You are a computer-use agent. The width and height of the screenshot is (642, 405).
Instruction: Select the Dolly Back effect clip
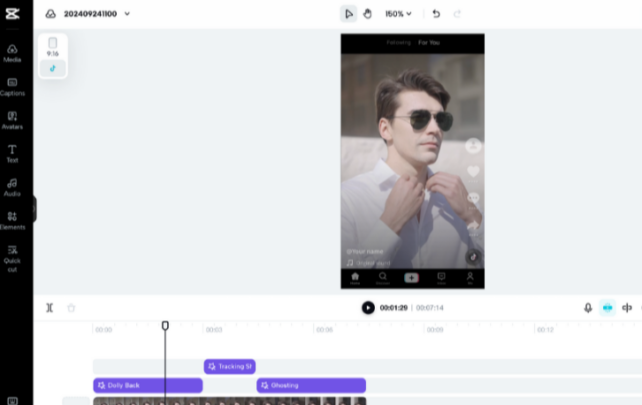pyautogui.click(x=148, y=385)
